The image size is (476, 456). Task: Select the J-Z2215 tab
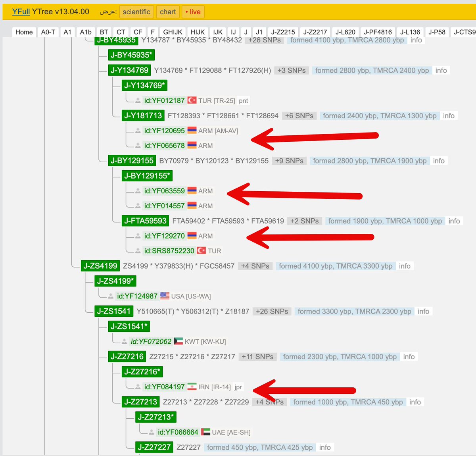pyautogui.click(x=283, y=32)
